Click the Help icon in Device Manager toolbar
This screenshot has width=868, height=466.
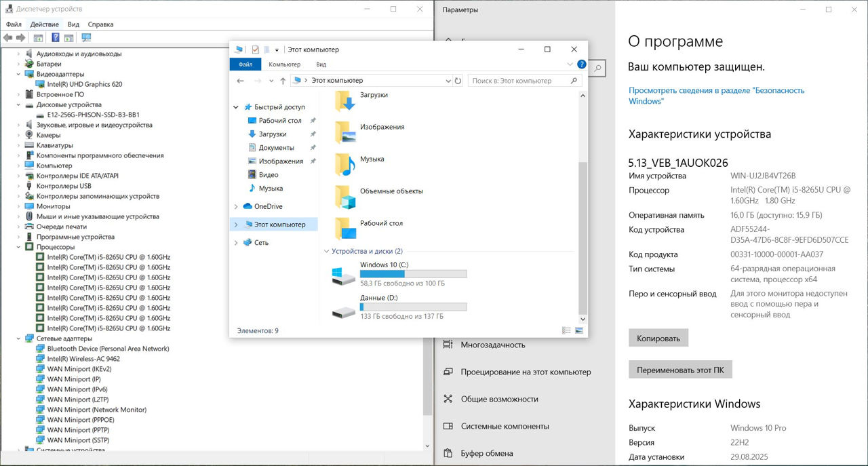pos(55,38)
